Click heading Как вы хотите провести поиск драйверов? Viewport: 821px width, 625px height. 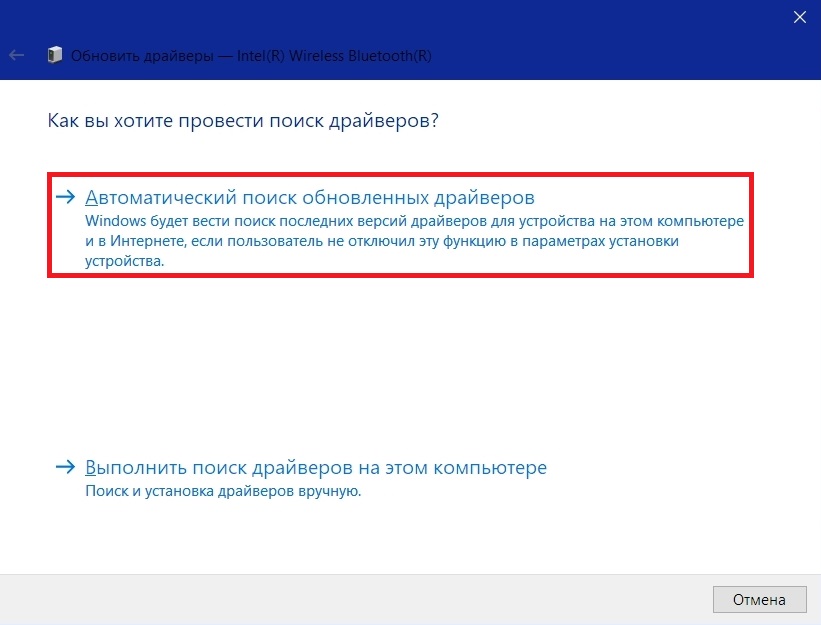243,121
